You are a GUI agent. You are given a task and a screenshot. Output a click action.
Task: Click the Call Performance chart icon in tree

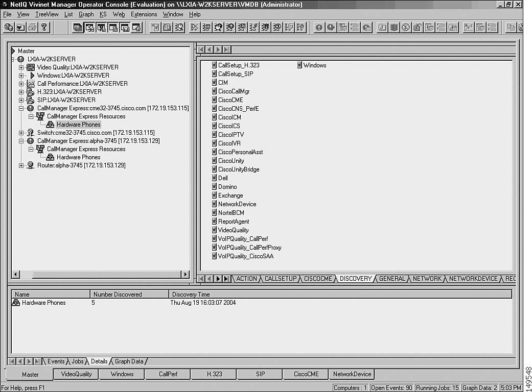click(31, 83)
